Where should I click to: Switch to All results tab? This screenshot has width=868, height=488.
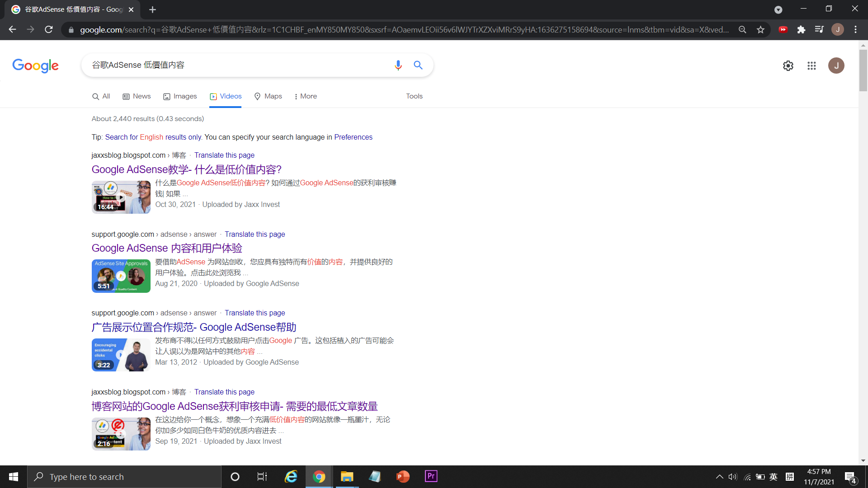tap(101, 96)
